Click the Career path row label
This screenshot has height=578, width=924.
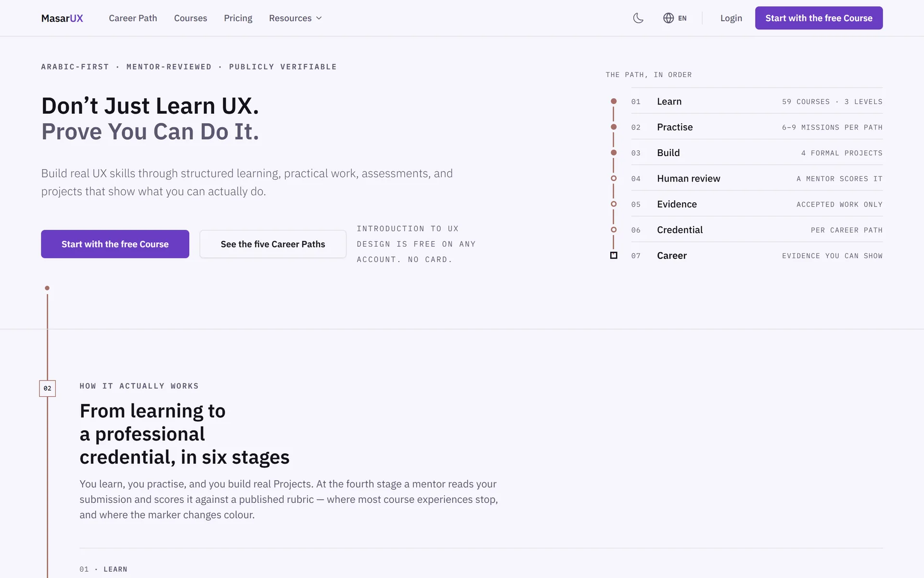tap(671, 255)
